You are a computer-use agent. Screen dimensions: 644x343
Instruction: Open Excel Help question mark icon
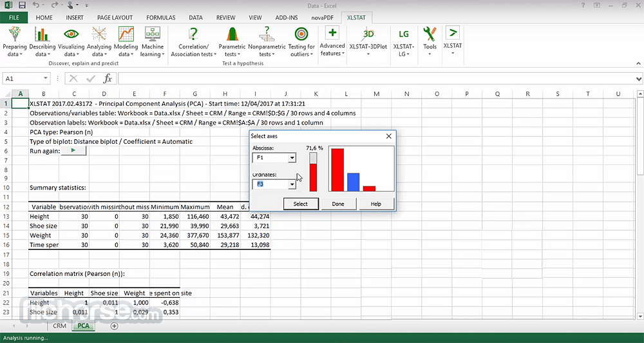583,5
